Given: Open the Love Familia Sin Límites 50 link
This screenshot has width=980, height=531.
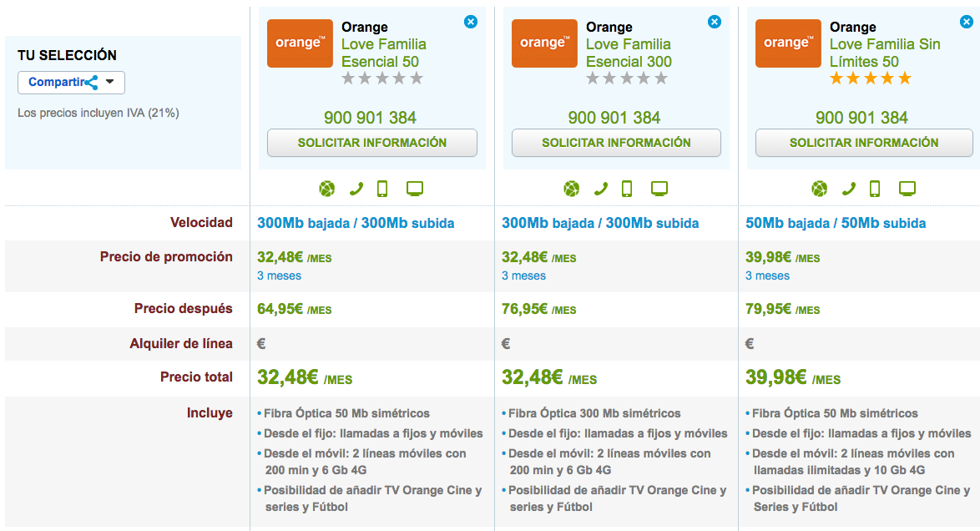Looking at the screenshot, I should [x=871, y=53].
